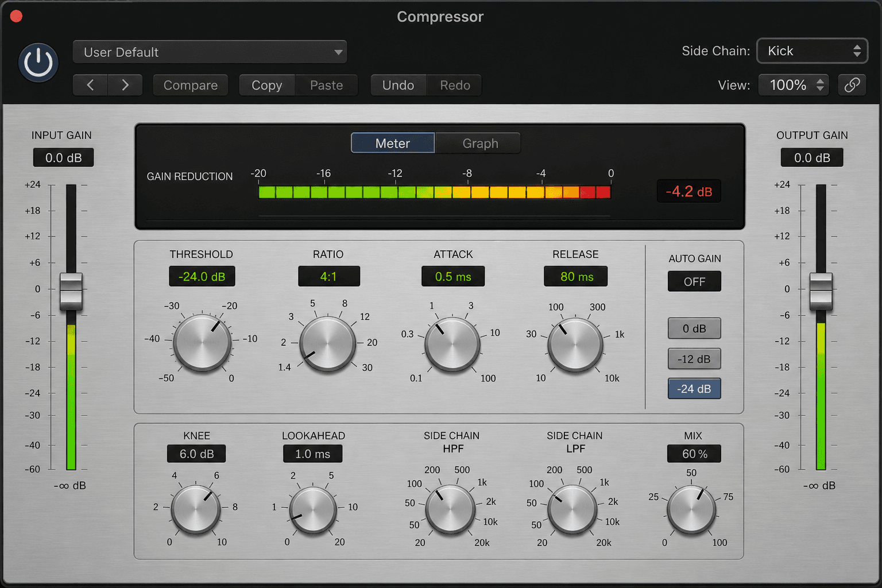Click the Ratio knob
The height and width of the screenshot is (588, 882).
click(328, 343)
